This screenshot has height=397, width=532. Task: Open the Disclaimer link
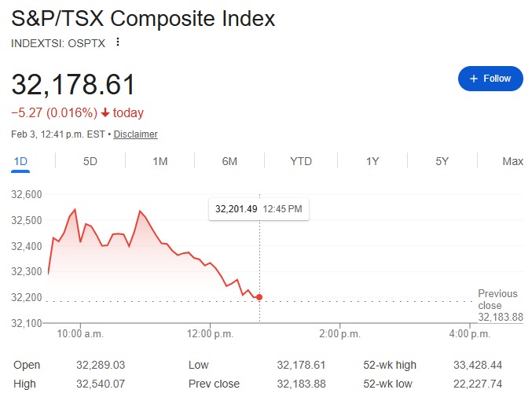coord(135,134)
